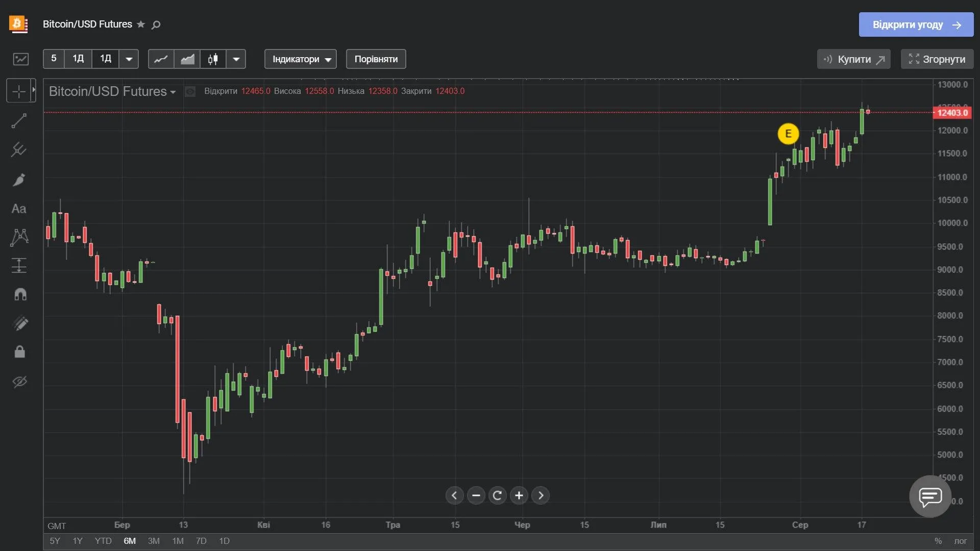Click Згорнути to collapse the chart
980x551 pixels.
[x=937, y=59]
